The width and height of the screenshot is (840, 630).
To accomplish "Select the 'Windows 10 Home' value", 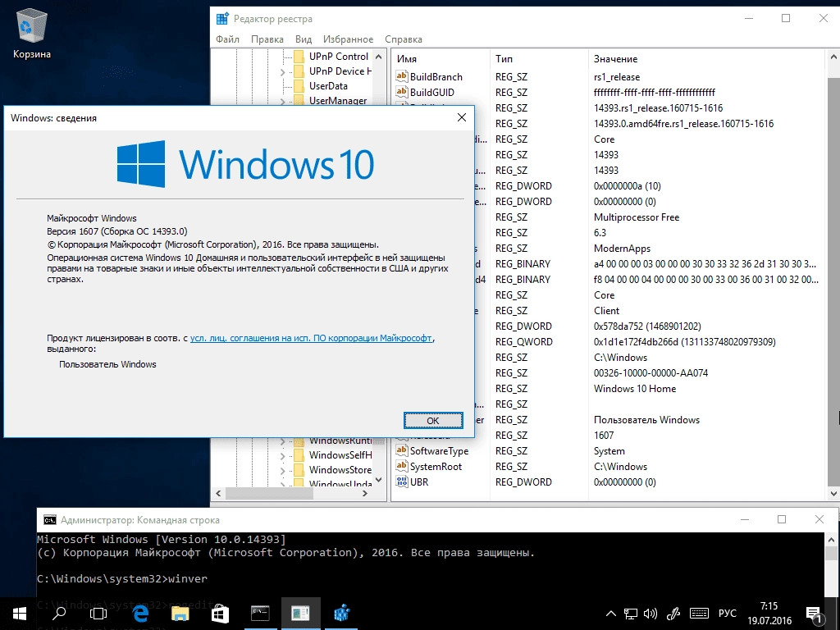I will click(x=635, y=388).
